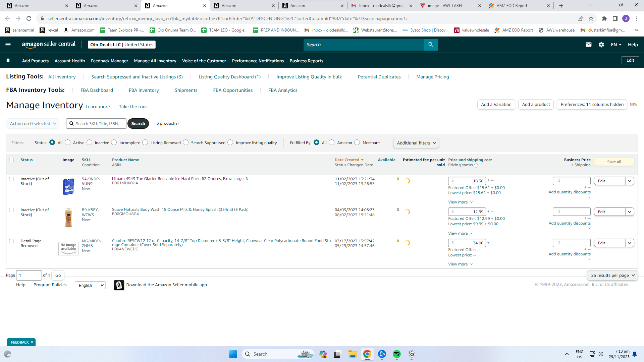Open Performance Notifications
Image resolution: width=644 pixels, height=362 pixels.
(258, 61)
